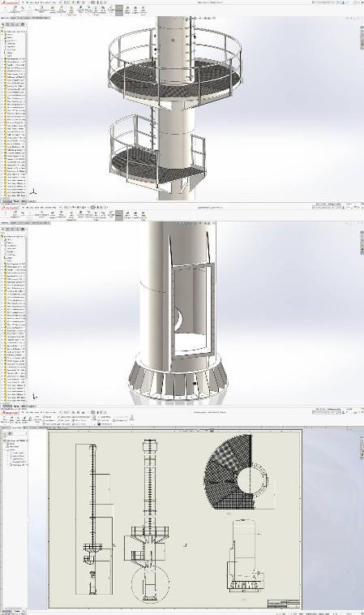Click Edit Component in the top window toolbar
This screenshot has width=364, height=615.
(x=6, y=10)
